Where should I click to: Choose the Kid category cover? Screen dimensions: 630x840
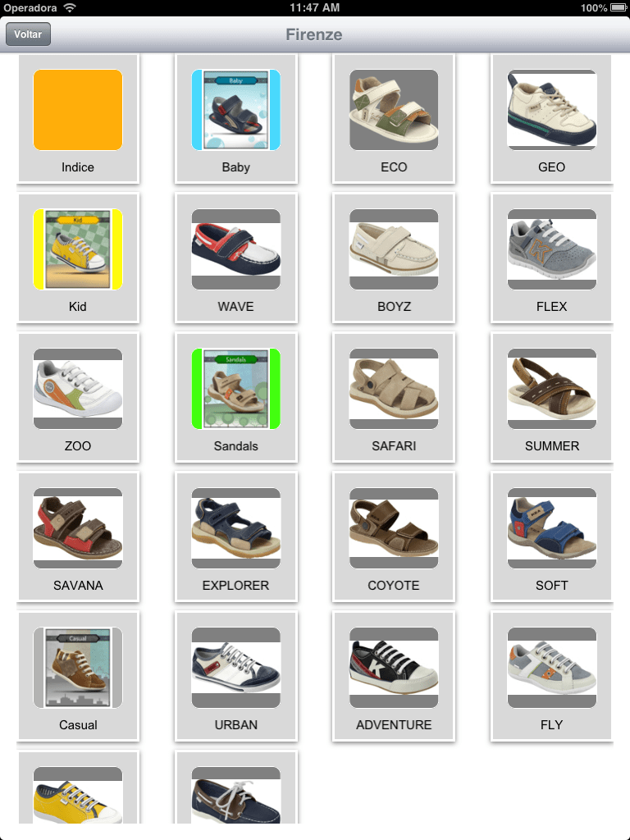point(78,258)
